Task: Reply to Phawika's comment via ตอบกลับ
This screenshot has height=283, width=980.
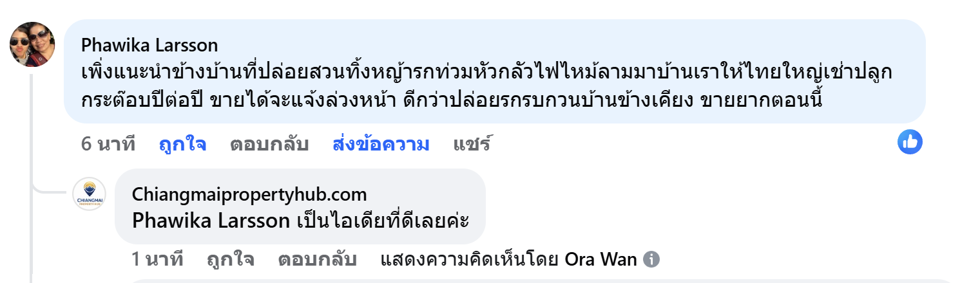Action: click(269, 144)
